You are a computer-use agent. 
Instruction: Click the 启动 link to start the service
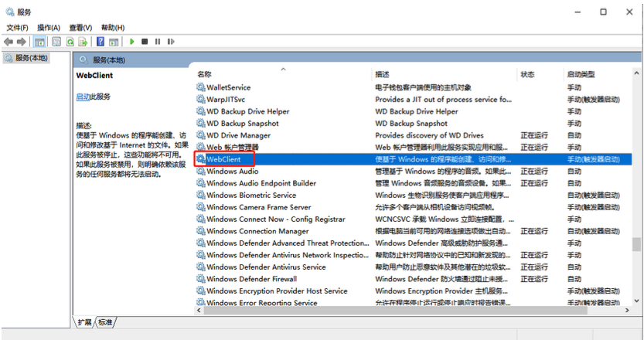(x=83, y=97)
